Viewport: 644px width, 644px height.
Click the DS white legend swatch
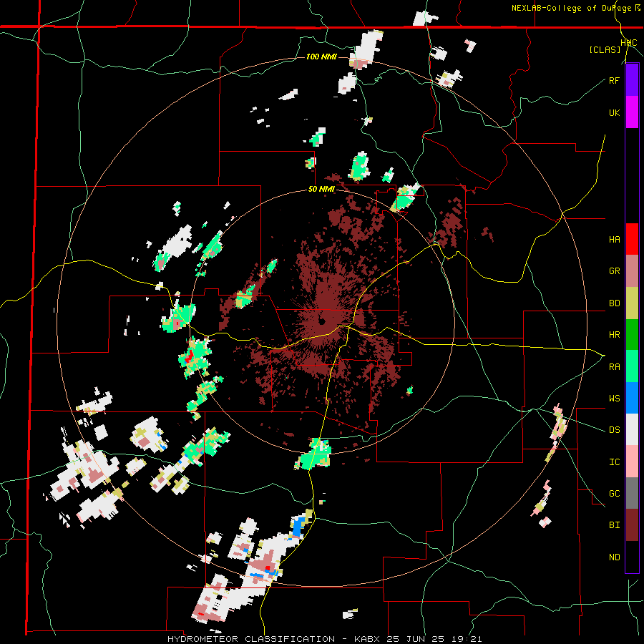(632, 429)
